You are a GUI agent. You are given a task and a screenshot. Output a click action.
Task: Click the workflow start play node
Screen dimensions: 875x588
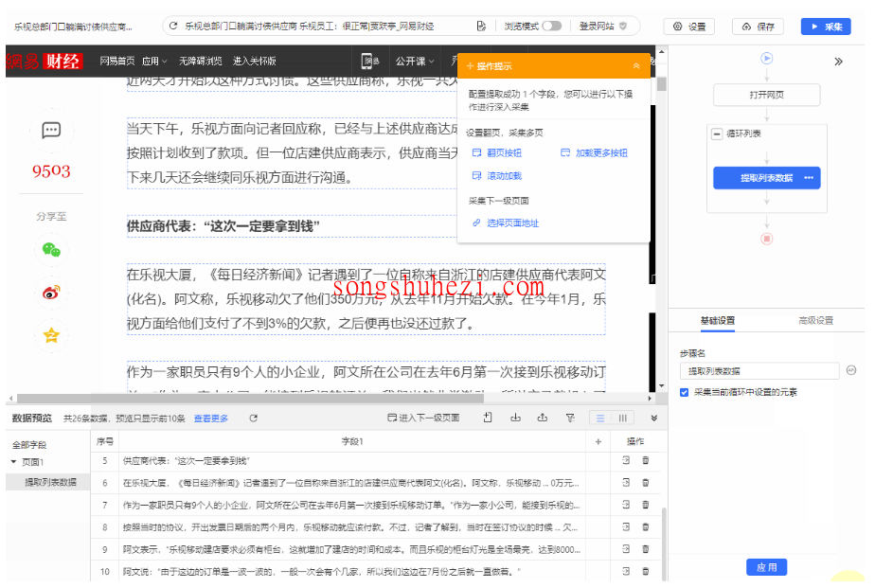tap(767, 59)
